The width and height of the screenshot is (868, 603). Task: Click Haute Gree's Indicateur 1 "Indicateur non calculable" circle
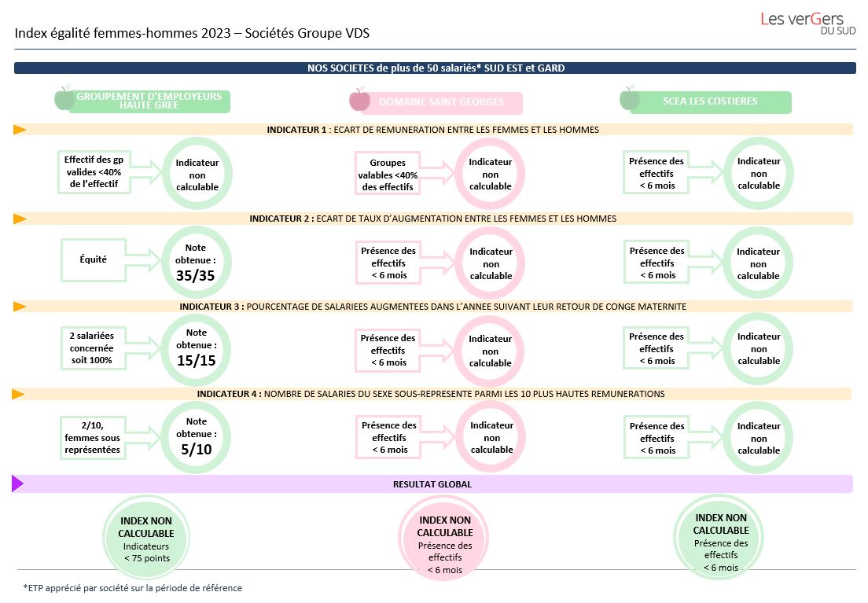[197, 173]
